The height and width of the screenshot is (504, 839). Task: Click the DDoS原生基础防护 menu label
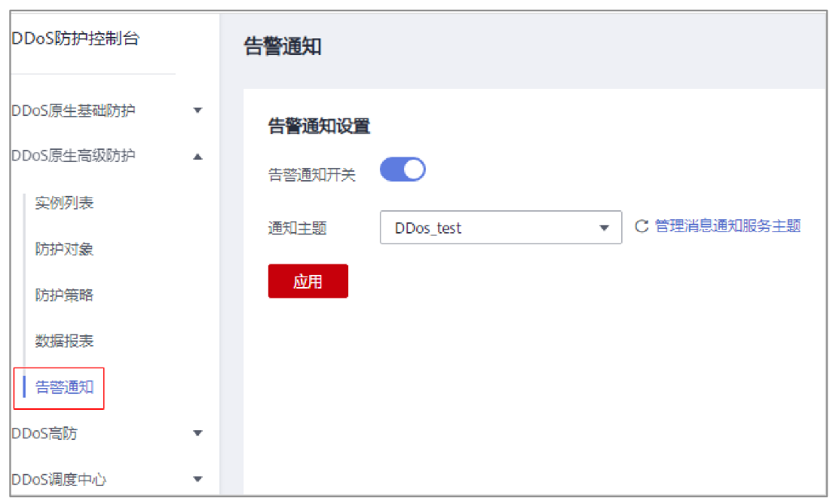pos(74,111)
